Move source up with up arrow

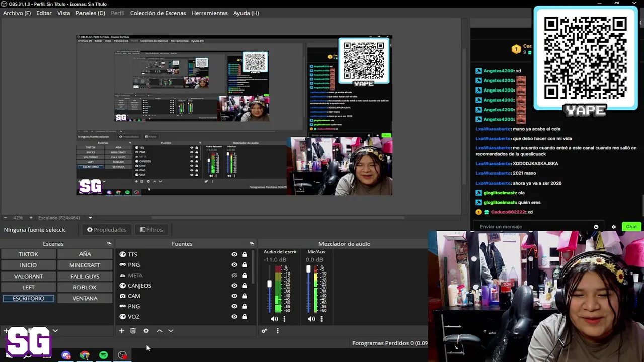coord(159,331)
